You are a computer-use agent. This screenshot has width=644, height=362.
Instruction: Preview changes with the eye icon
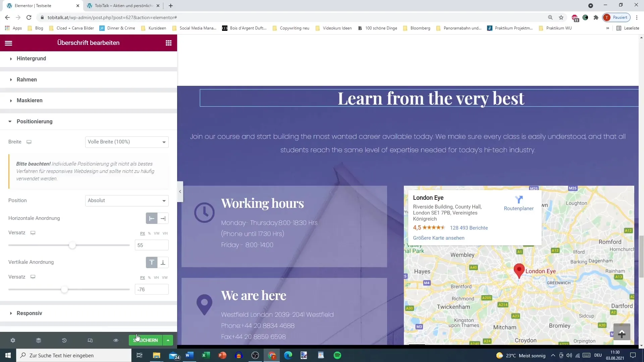click(x=116, y=340)
